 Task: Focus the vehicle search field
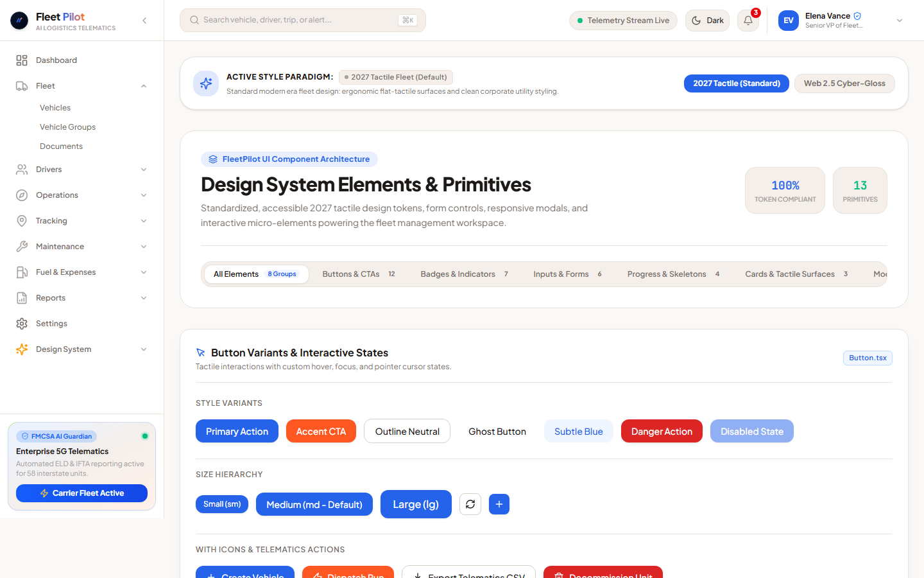pos(303,21)
